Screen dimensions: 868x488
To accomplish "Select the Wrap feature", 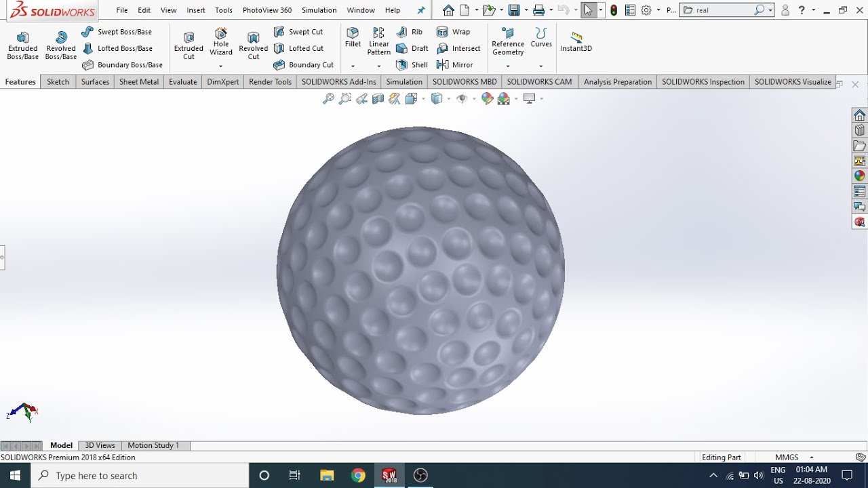I will click(x=453, y=32).
